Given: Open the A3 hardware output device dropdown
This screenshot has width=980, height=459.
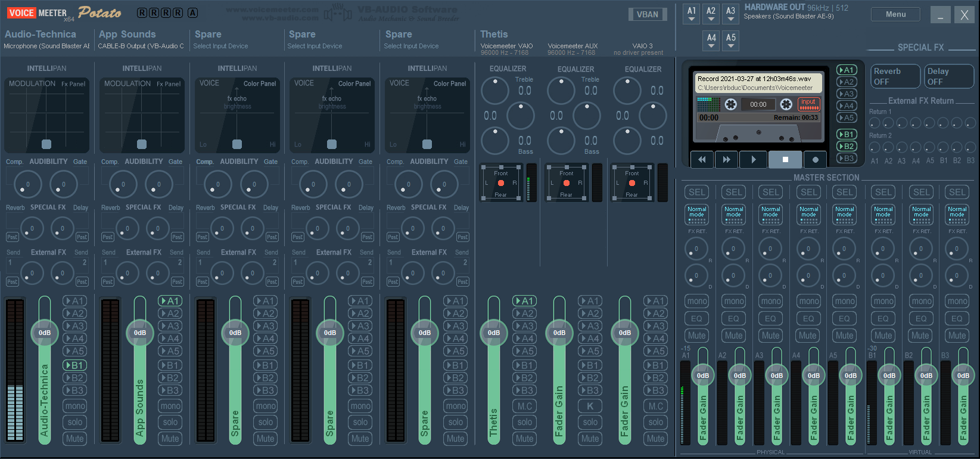Looking at the screenshot, I should click(730, 14).
